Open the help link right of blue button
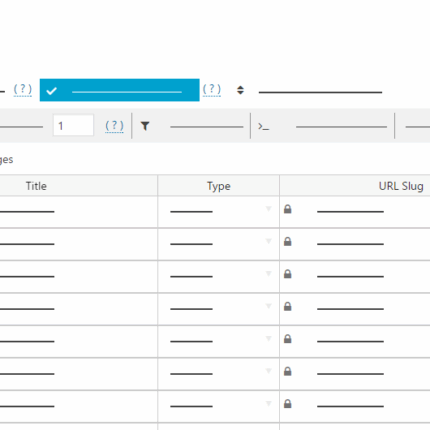 212,90
